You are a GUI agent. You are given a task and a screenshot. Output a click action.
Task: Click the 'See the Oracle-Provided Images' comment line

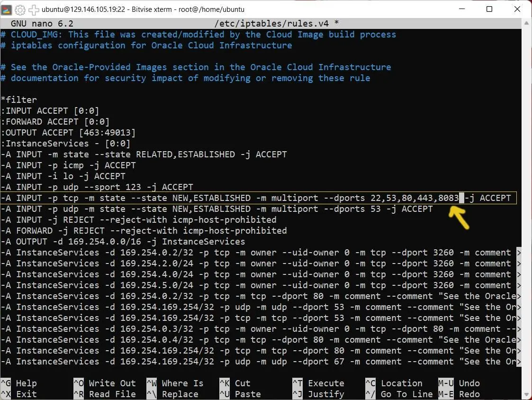point(196,67)
